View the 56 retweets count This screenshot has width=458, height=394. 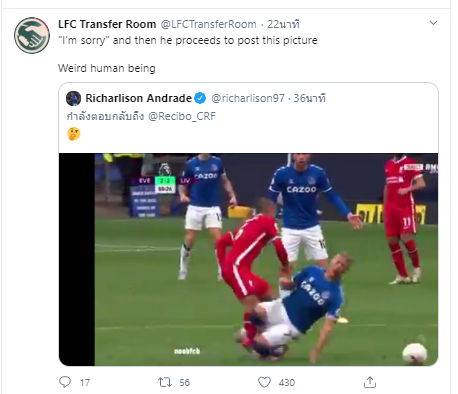tap(185, 382)
